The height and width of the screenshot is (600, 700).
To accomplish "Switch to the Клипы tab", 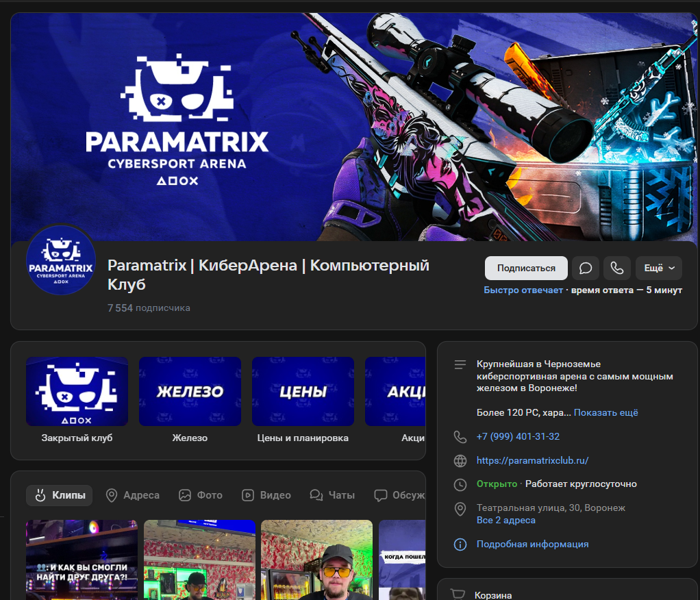I will click(x=60, y=495).
